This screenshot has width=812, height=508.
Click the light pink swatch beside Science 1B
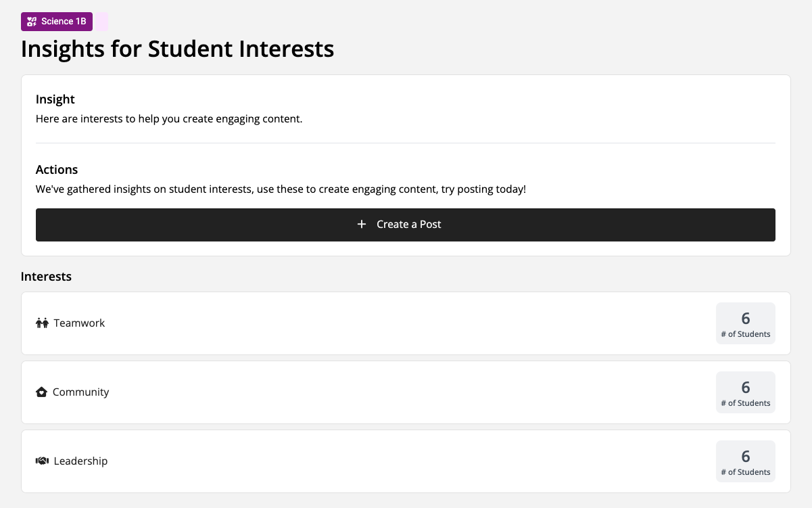[101, 22]
